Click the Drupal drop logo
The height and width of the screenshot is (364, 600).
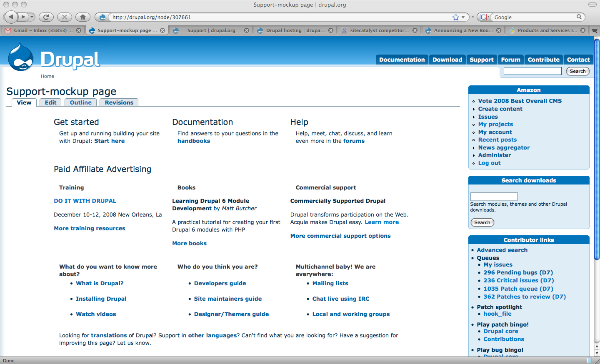(x=20, y=57)
